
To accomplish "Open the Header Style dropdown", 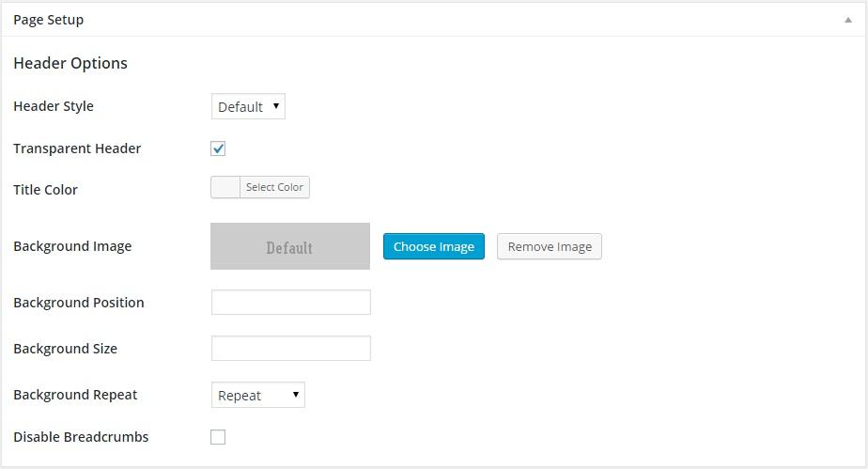I will pos(248,107).
